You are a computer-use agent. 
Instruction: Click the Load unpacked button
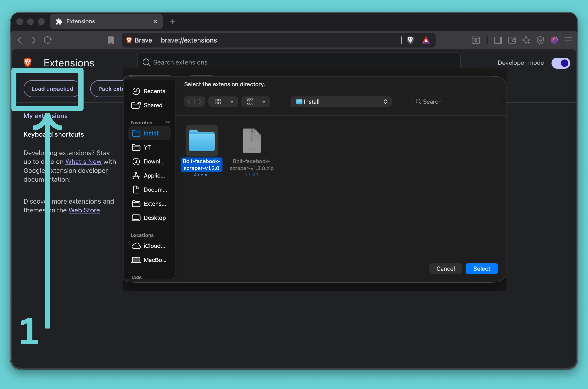coord(52,89)
